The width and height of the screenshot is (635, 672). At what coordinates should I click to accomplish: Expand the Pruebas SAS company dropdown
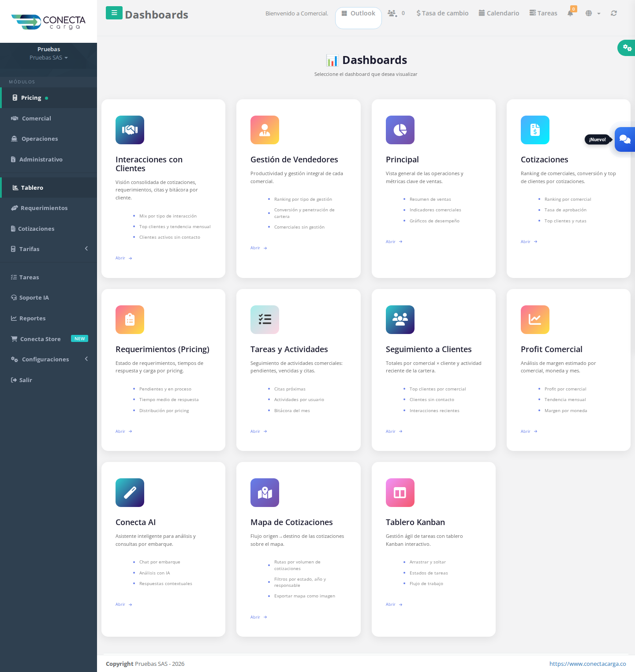point(49,58)
